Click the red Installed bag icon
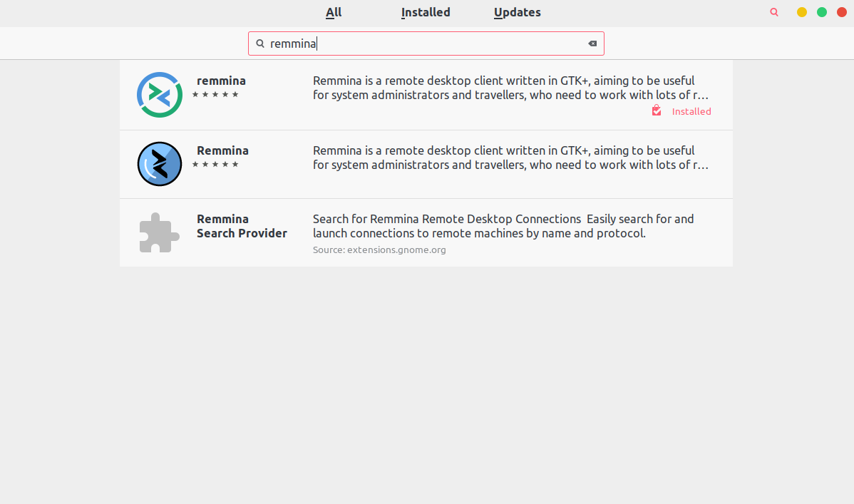This screenshot has height=504, width=854. (657, 110)
